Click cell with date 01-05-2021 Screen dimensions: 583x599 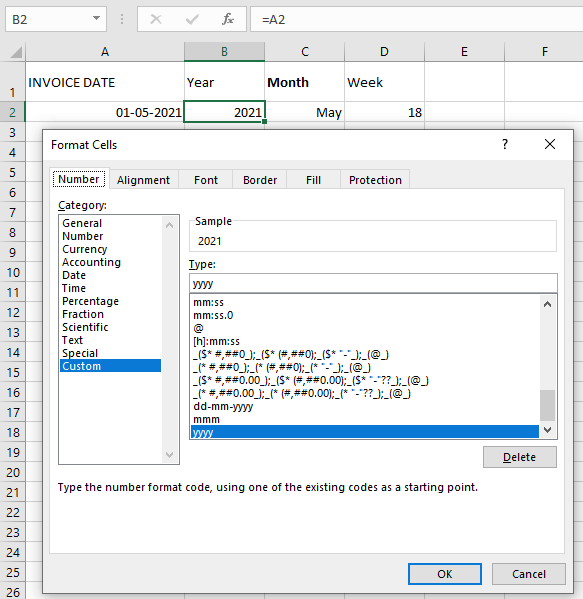[105, 112]
